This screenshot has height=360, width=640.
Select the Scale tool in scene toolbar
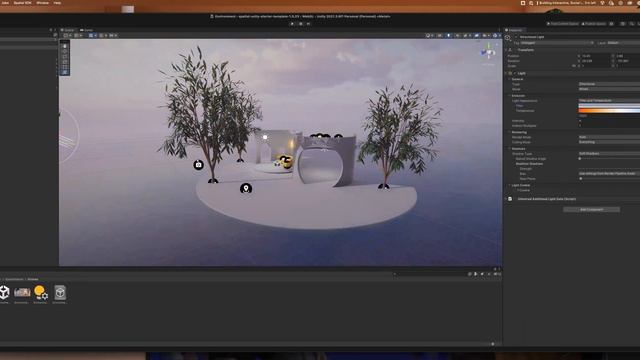pos(64,62)
